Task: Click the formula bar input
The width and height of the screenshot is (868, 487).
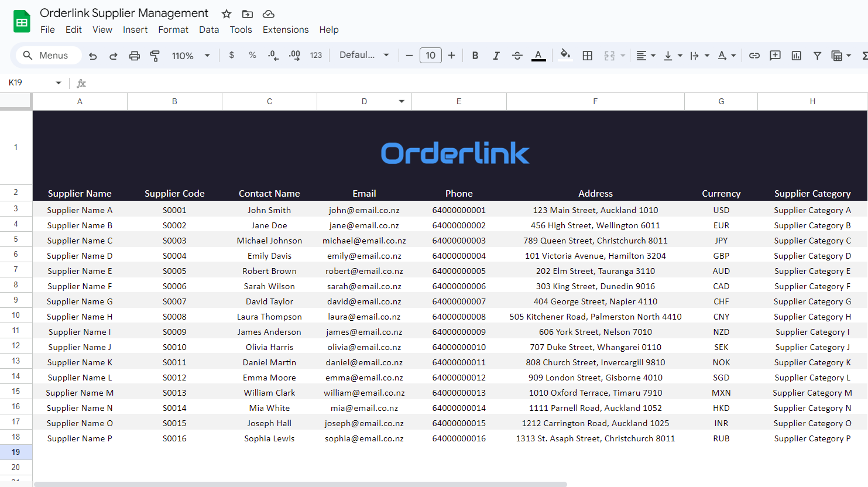Action: (x=477, y=83)
